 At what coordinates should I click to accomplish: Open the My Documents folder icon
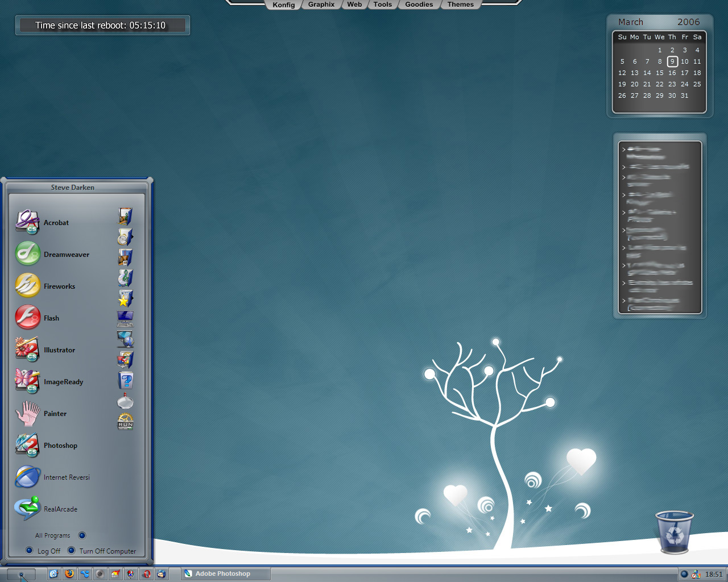pyautogui.click(x=125, y=216)
